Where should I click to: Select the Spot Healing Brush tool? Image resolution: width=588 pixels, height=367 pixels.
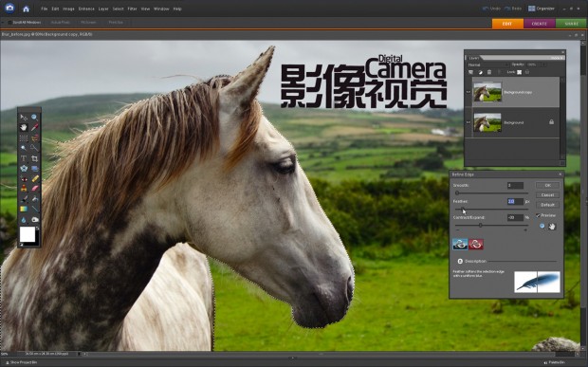pyautogui.click(x=35, y=178)
